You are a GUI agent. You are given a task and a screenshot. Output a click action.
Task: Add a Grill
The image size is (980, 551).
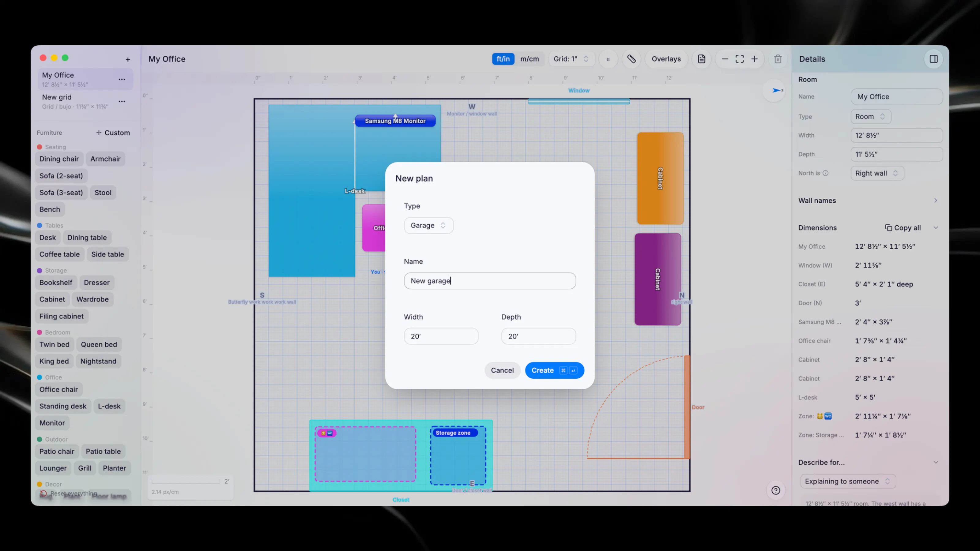tap(85, 468)
